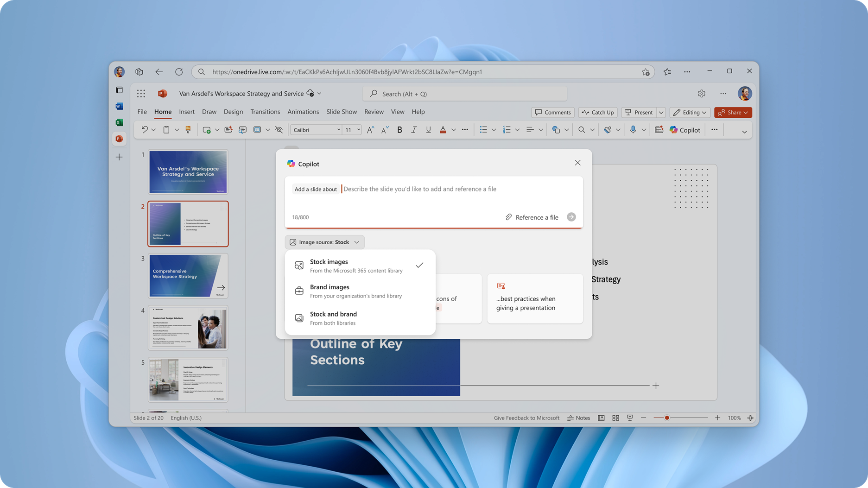
Task: Expand the ribbon collapse chevron
Action: [x=744, y=132]
